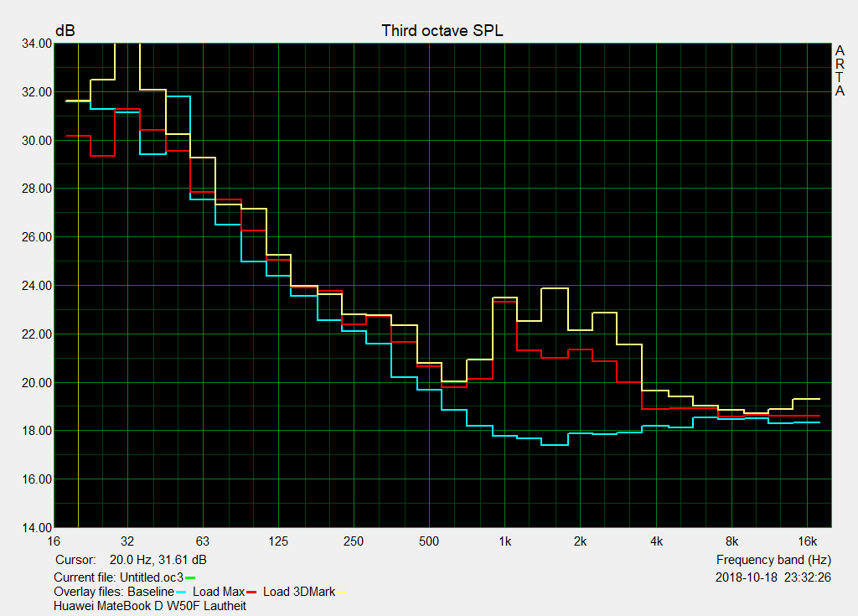Click the 20.00 y-axis value
This screenshot has height=616, width=858.
click(x=37, y=383)
